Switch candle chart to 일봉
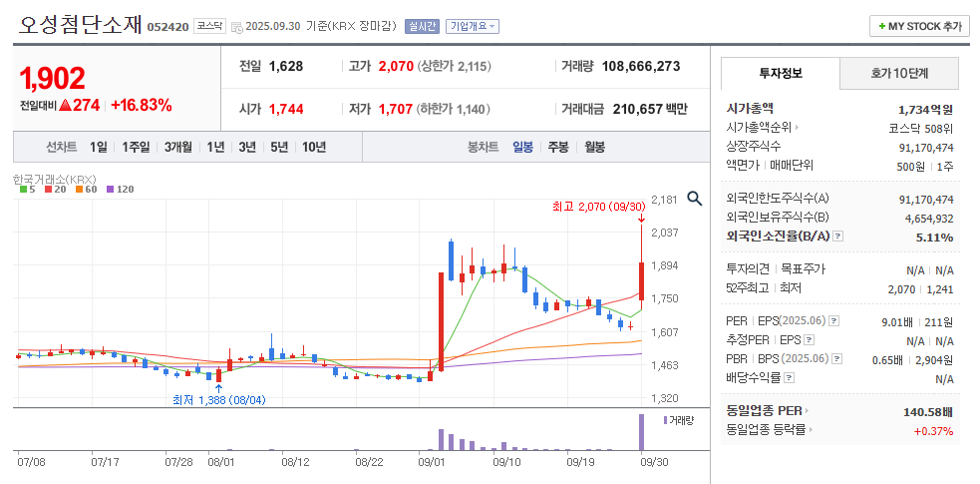The height and width of the screenshot is (484, 980). coord(523,148)
